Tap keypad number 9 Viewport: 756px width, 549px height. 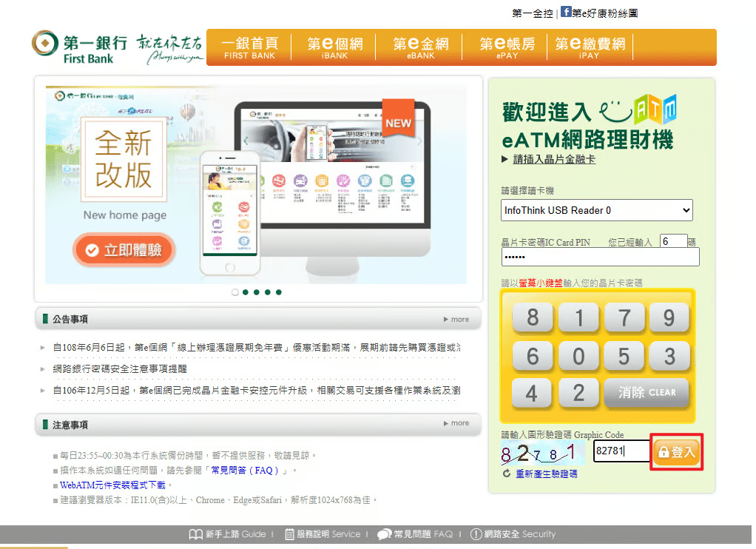pyautogui.click(x=669, y=318)
